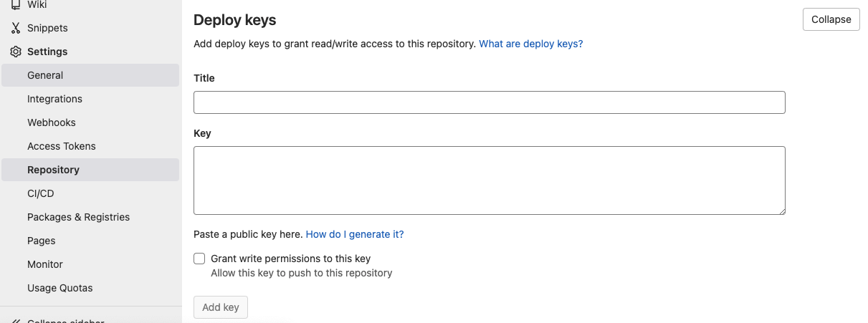
Task: Open Integrations settings page
Action: 54,99
